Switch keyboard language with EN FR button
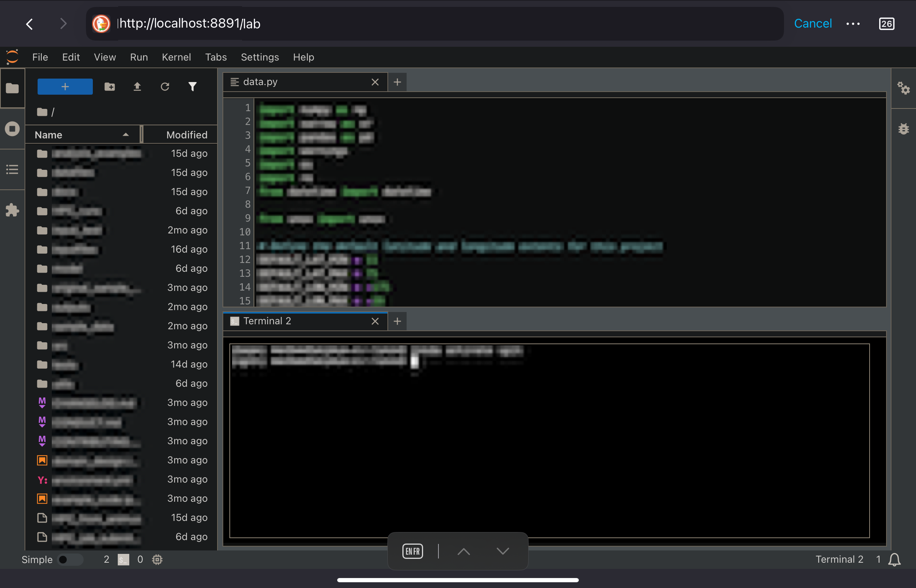This screenshot has width=916, height=588. click(x=413, y=551)
